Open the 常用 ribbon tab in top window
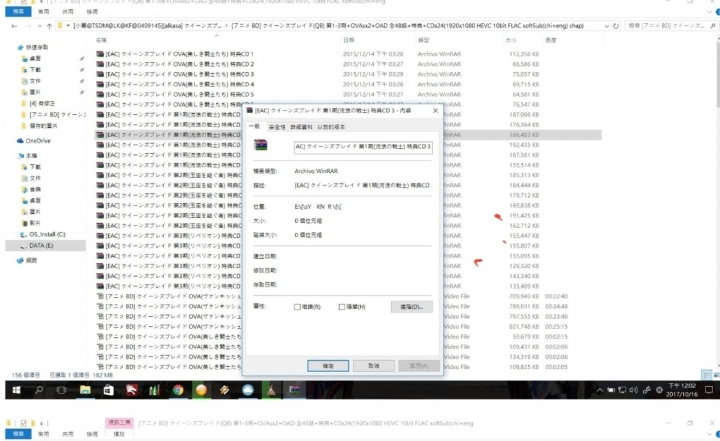720x441 pixels. point(43,11)
